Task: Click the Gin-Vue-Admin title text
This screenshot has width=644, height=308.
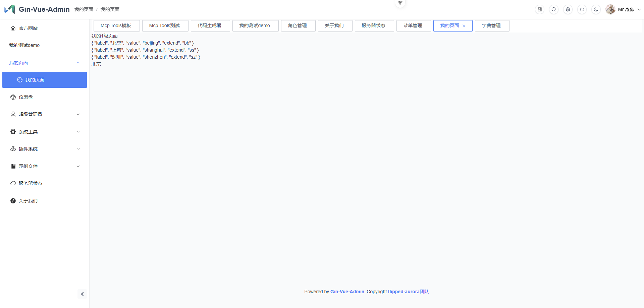Action: (44, 9)
